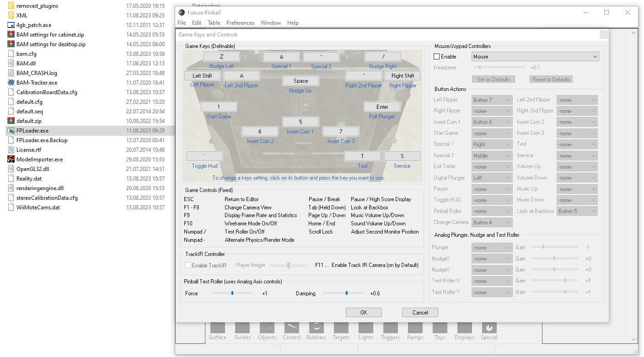This screenshot has height=357, width=644.
Task: Select the BAM settings for desktop.zip archive icon
Action: pos(11,44)
